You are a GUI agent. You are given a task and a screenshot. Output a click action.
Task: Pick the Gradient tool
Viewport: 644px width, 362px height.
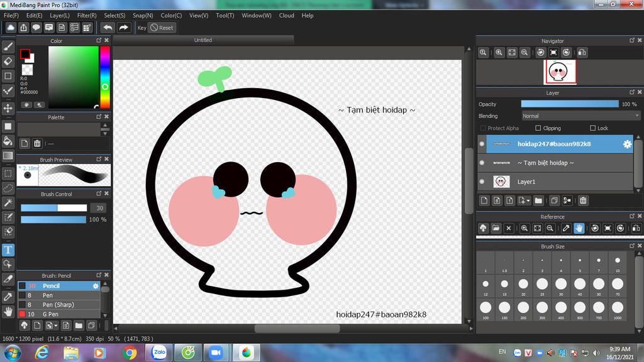pos(8,156)
